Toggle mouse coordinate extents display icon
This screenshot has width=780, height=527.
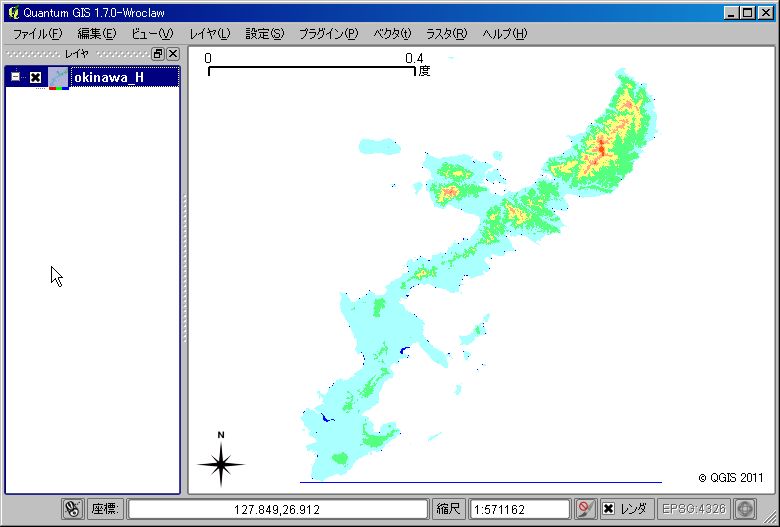tap(73, 509)
